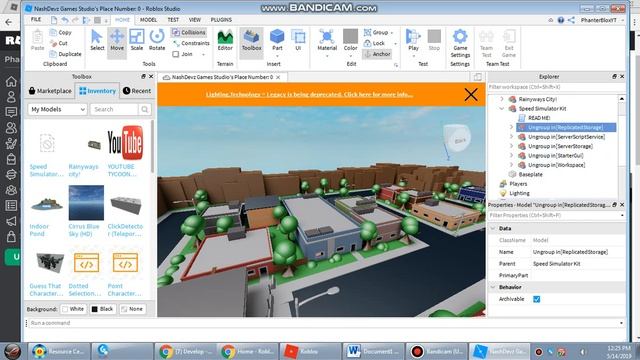640x360 pixels.
Task: Set Toolbox background to None
Action: [x=132, y=309]
